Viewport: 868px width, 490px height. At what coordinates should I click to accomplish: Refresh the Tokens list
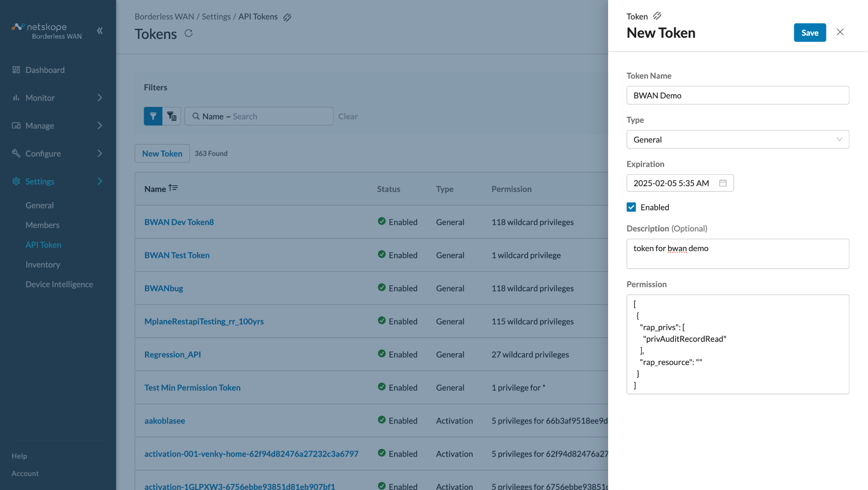tap(189, 33)
